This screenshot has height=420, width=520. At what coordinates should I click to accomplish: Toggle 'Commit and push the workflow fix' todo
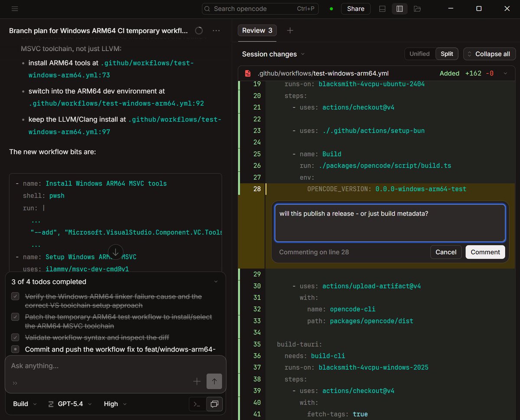pos(15,349)
